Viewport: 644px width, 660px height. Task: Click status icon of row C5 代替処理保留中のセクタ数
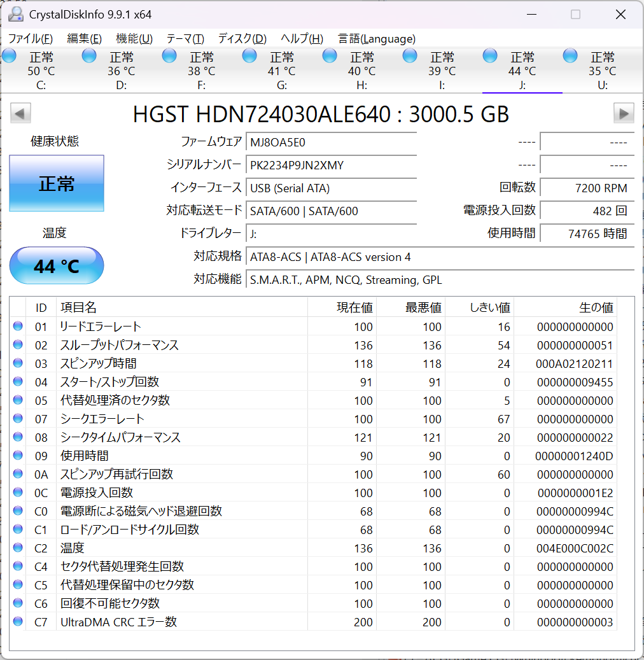tap(18, 585)
